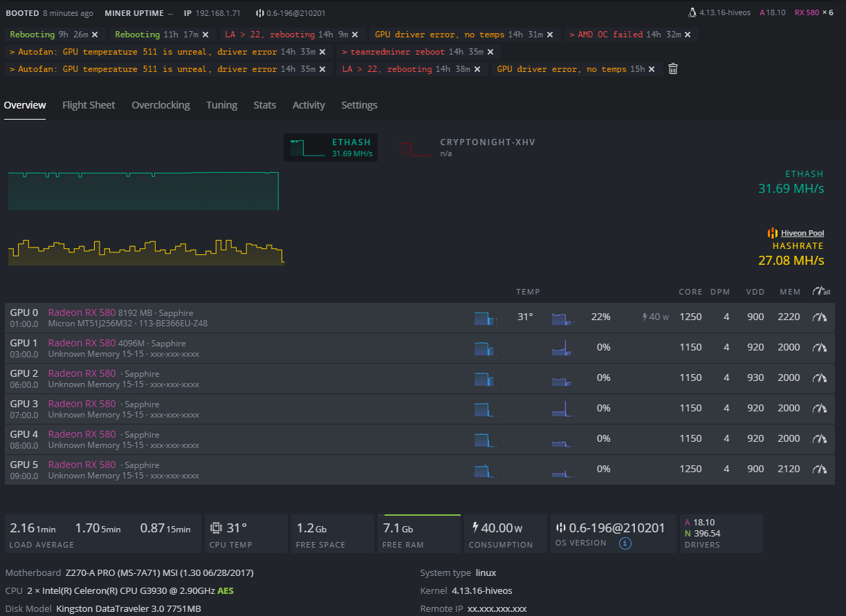Click the Free RAM '7.1 Gb' card

tap(419, 534)
